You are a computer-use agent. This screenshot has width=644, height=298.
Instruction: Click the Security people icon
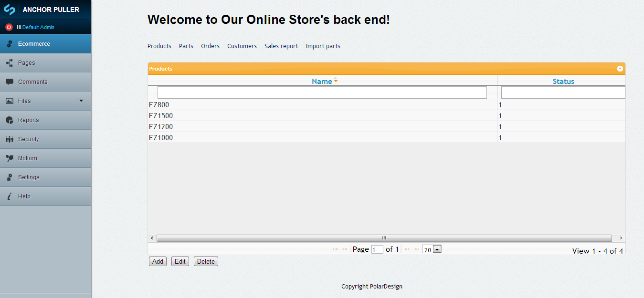click(x=9, y=139)
